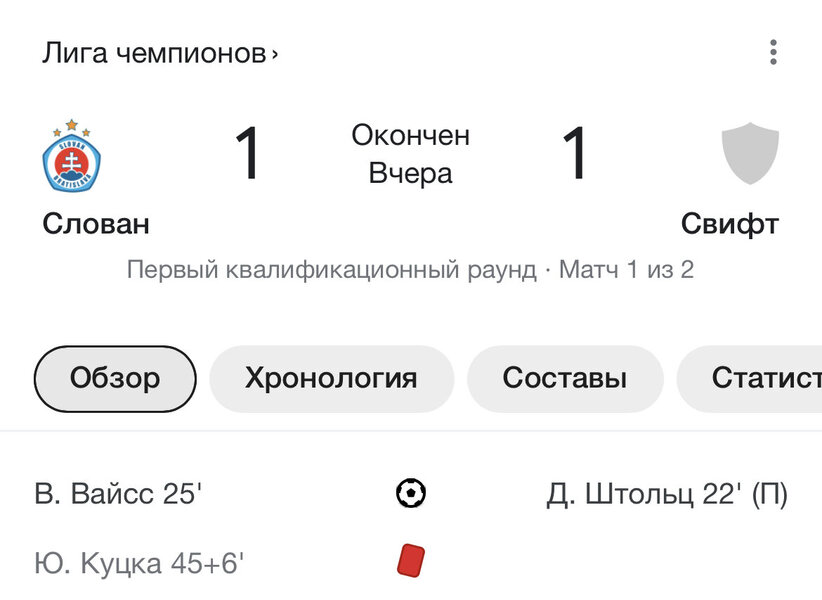Open the Составы tab
The width and height of the screenshot is (822, 600).
click(x=565, y=379)
